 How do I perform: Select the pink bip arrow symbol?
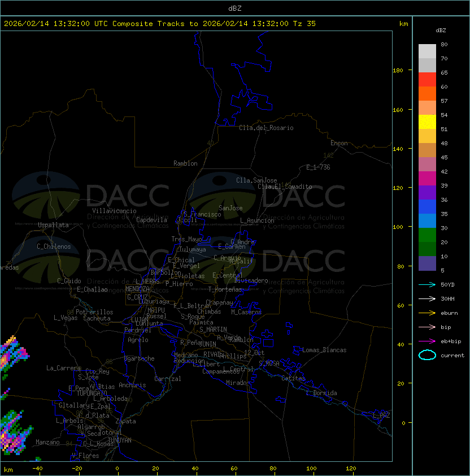pyautogui.click(x=427, y=327)
